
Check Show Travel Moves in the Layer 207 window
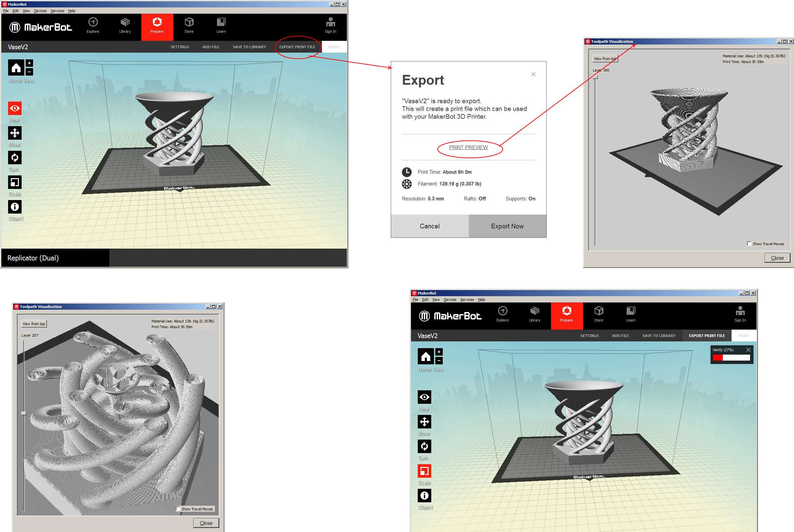tap(178, 509)
